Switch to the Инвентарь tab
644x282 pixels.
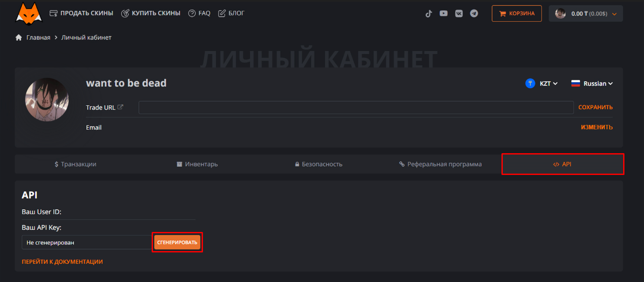tap(197, 164)
